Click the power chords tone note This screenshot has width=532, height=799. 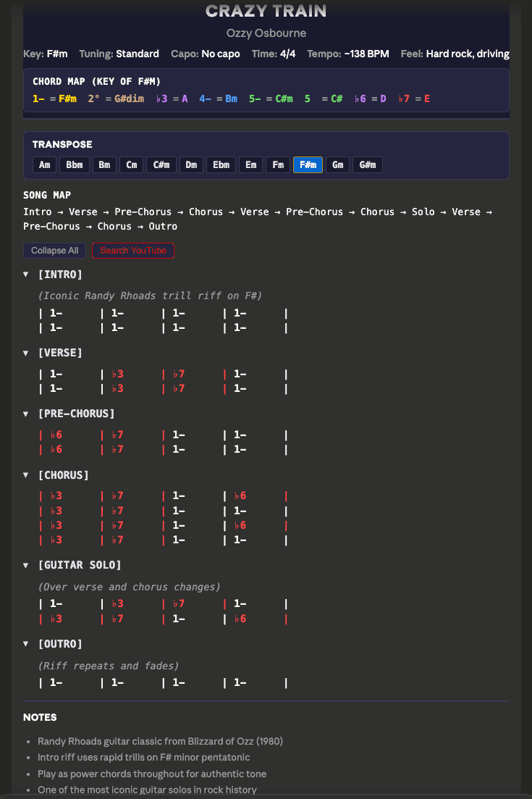pyautogui.click(x=152, y=774)
